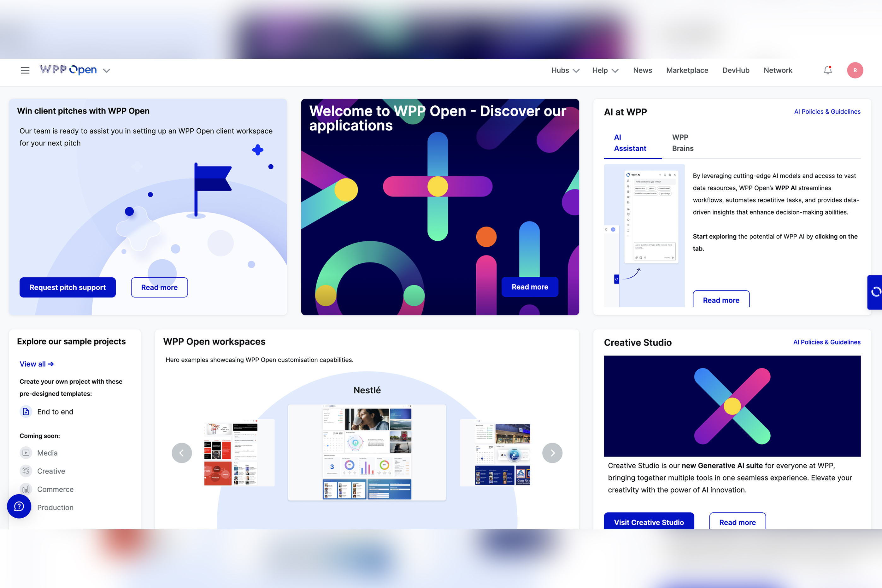Screen dimensions: 882x588
Task: Click the Request pitch support button
Action: [68, 288]
